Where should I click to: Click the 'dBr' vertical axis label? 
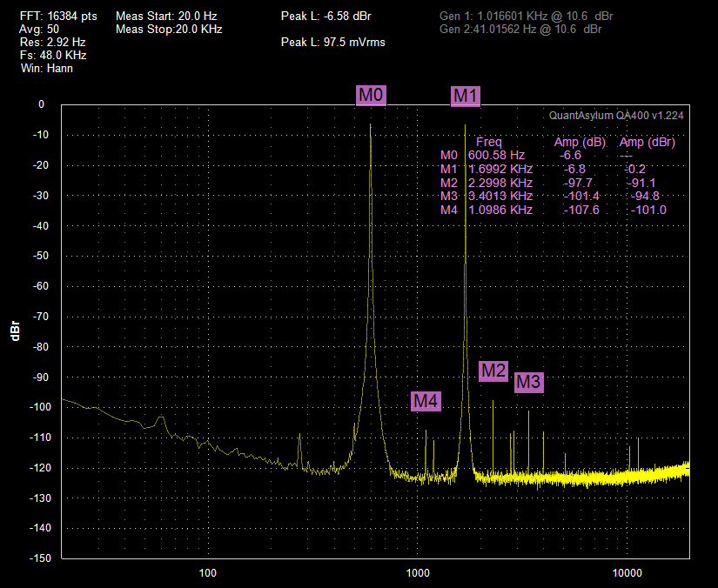pyautogui.click(x=15, y=331)
